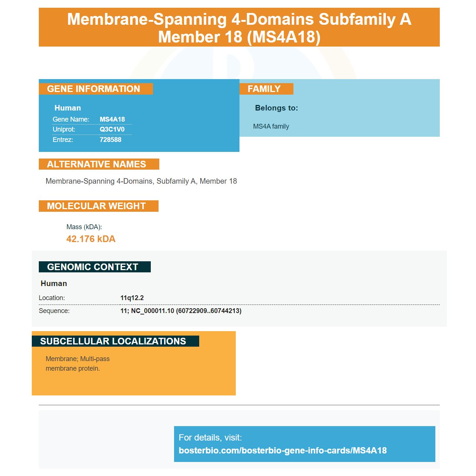Image resolution: width=476 pixels, height=476 pixels.
Task: Click the ALTERNATIVE NAMES header
Action: pos(99,164)
